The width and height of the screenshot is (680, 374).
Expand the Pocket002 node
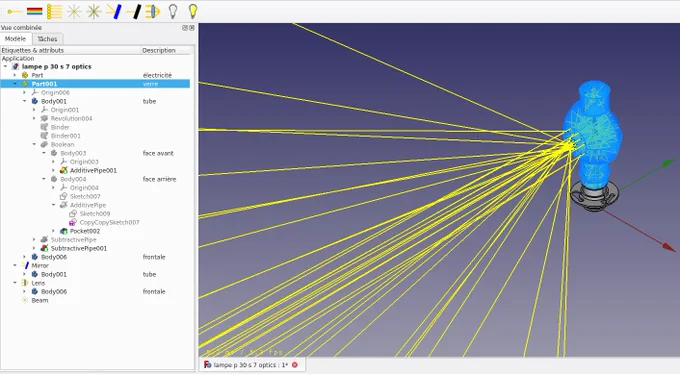pos(53,231)
